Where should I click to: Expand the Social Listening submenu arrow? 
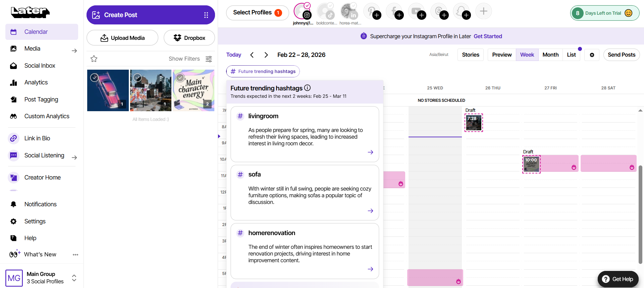click(74, 157)
